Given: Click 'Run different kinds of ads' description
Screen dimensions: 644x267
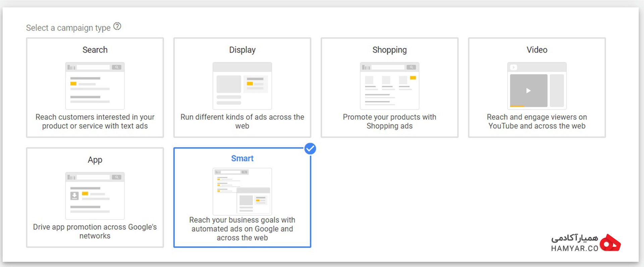Looking at the screenshot, I should tap(242, 121).
